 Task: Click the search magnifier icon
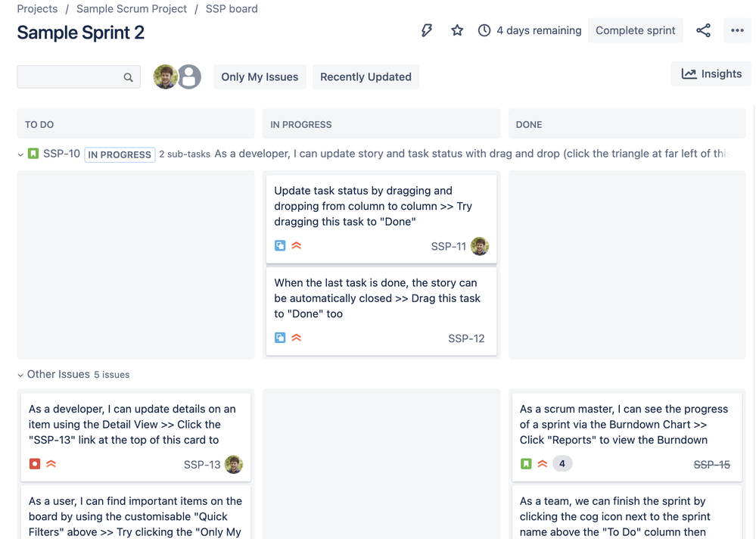128,77
